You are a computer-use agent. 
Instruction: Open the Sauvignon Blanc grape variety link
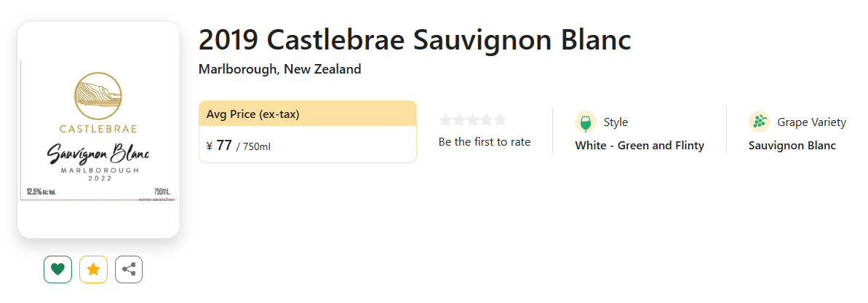(x=792, y=146)
